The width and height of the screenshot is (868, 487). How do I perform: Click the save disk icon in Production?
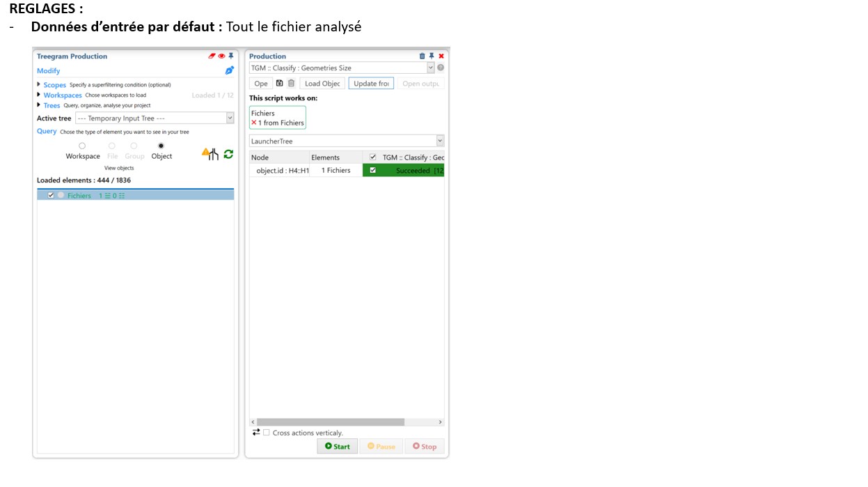coord(280,83)
